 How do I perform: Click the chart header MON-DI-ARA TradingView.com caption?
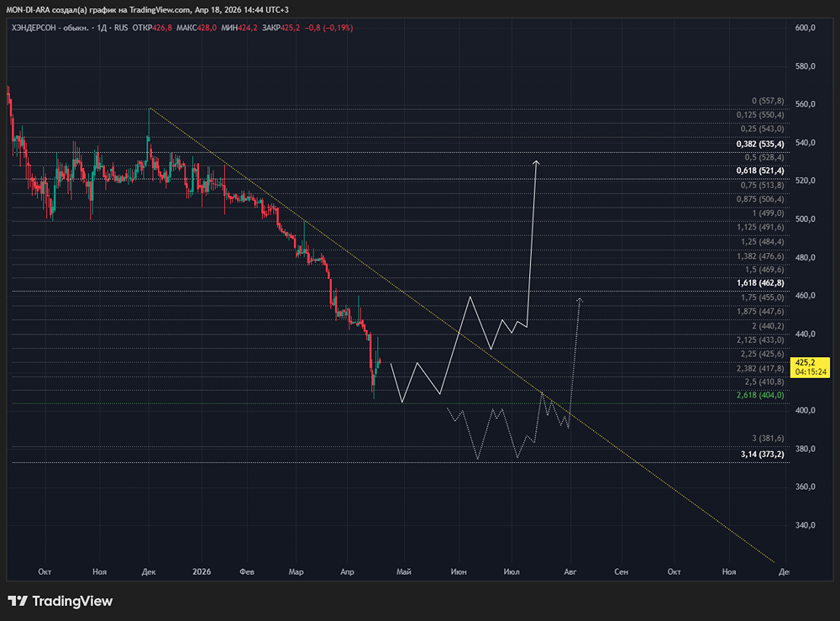(x=147, y=9)
